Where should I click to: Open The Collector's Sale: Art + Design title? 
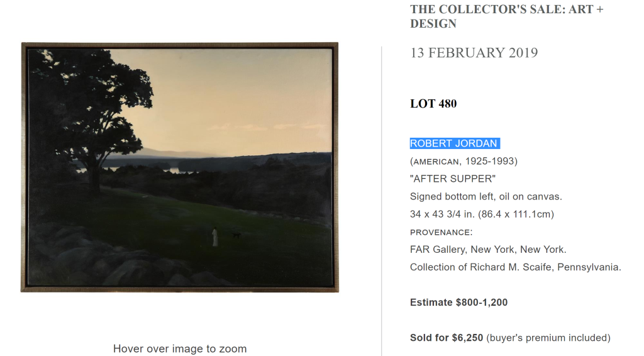[x=506, y=16]
